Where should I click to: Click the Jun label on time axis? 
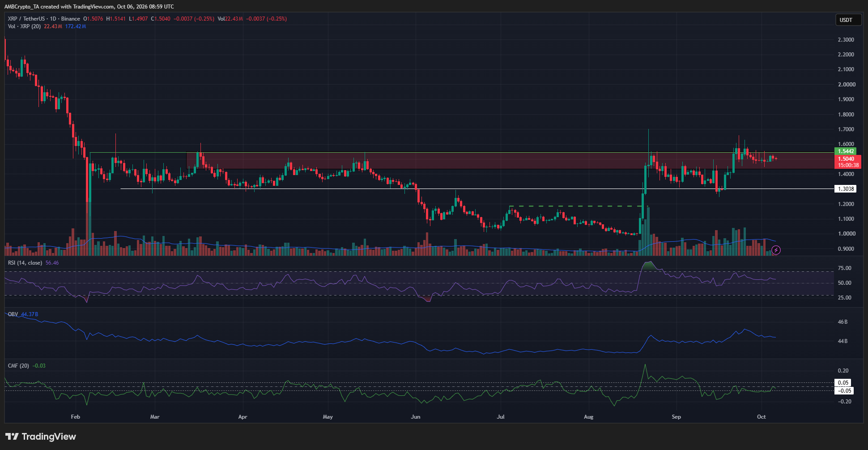click(416, 417)
